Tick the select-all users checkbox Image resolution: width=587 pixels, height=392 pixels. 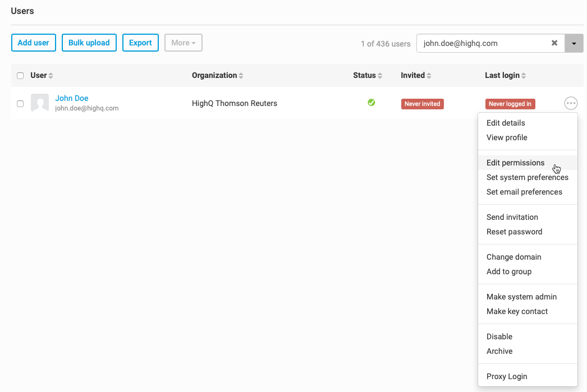[x=20, y=76]
